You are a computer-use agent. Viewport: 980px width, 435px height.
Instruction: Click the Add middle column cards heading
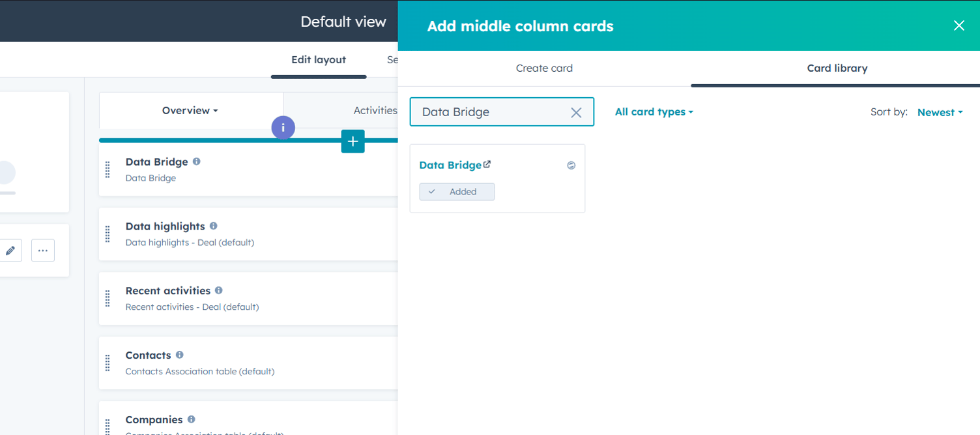pos(520,26)
